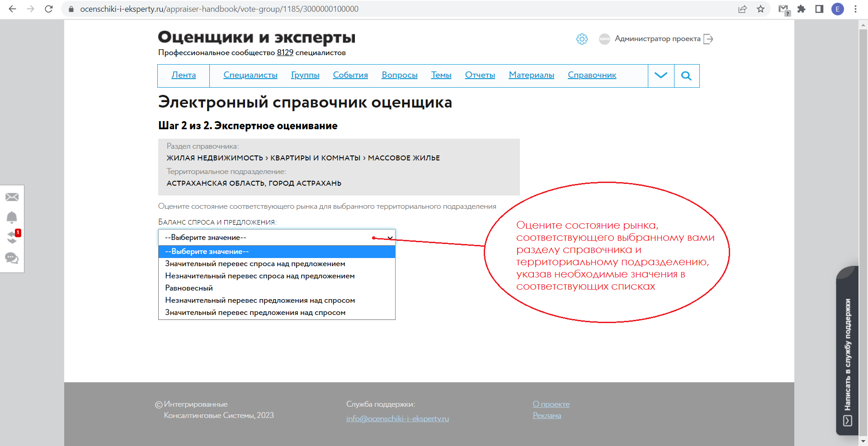Go to the Темы section

(441, 75)
